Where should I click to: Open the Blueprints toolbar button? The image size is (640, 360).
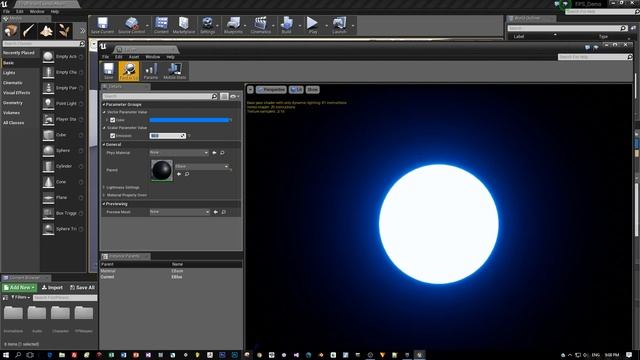click(x=233, y=25)
